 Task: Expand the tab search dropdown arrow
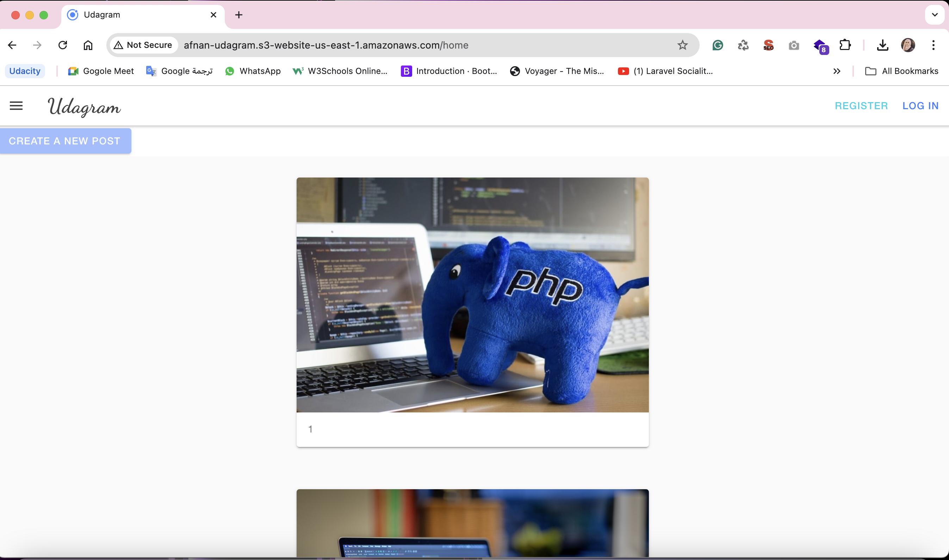(934, 15)
